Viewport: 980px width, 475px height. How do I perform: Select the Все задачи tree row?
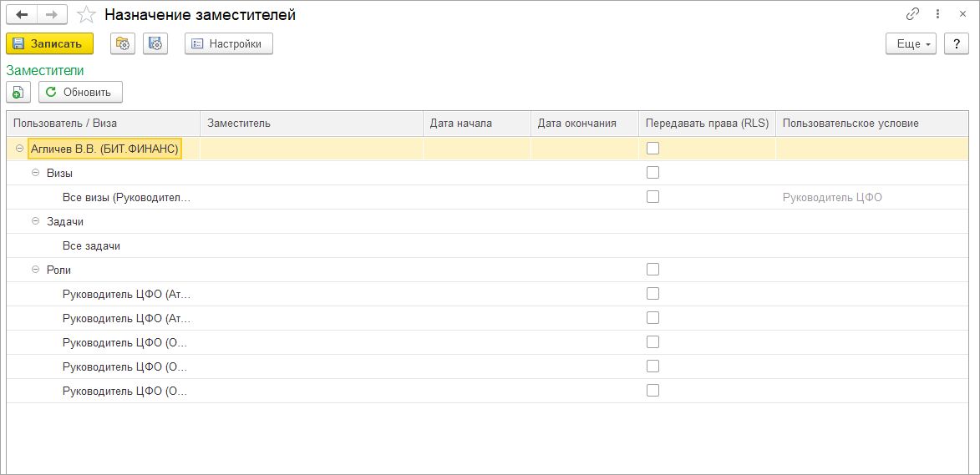91,246
